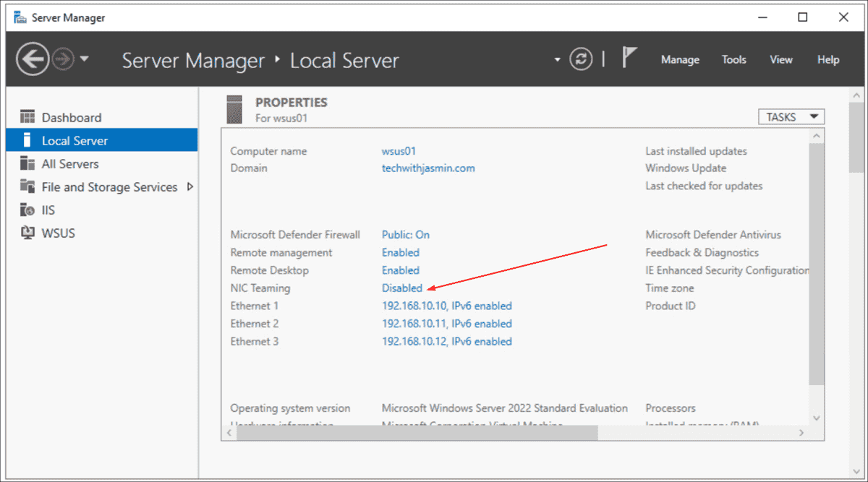Open the TASKS dropdown
868x482 pixels.
click(791, 116)
